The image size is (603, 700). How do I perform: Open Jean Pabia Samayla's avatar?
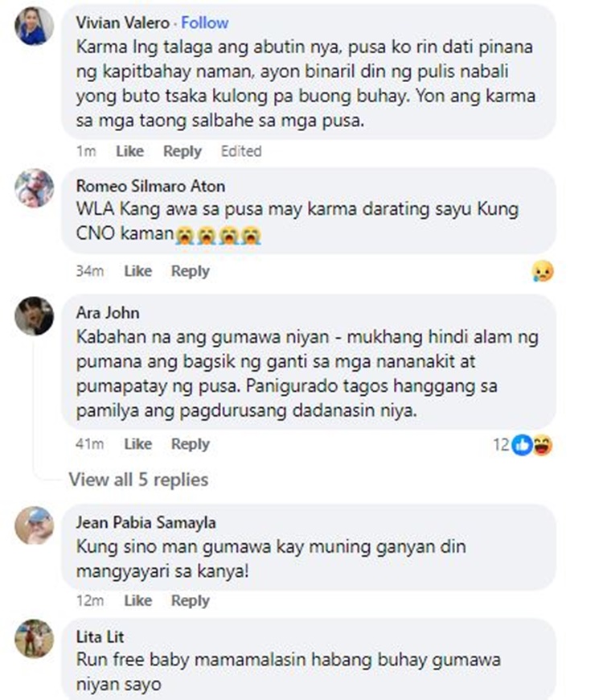[x=35, y=525]
